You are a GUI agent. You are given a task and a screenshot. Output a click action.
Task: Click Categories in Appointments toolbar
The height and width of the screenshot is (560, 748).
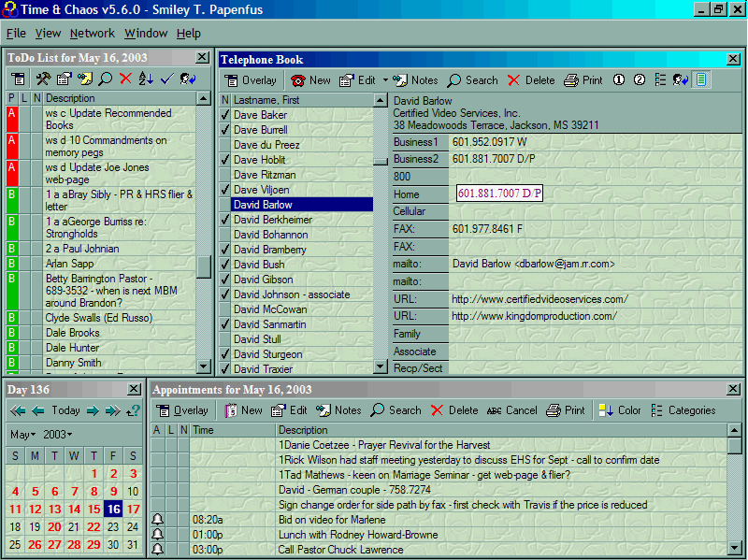(683, 410)
